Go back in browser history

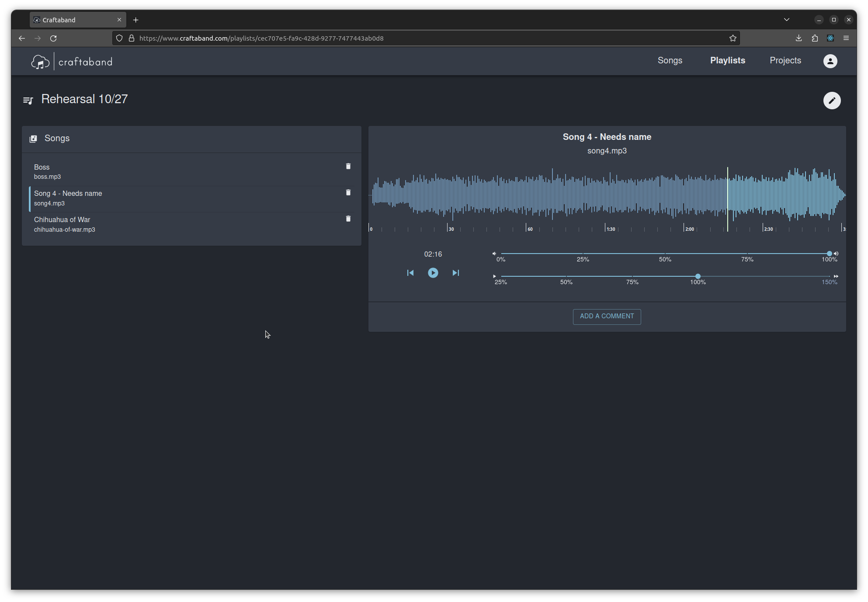[22, 38]
